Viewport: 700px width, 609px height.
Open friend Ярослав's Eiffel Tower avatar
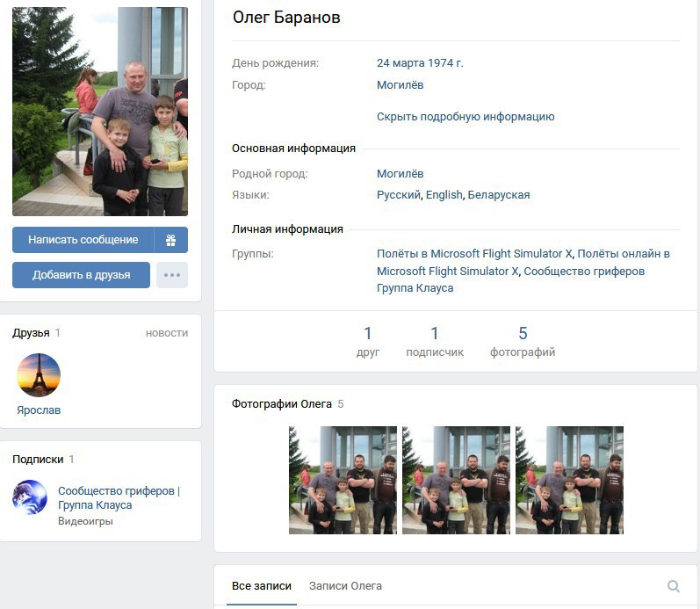[x=39, y=375]
